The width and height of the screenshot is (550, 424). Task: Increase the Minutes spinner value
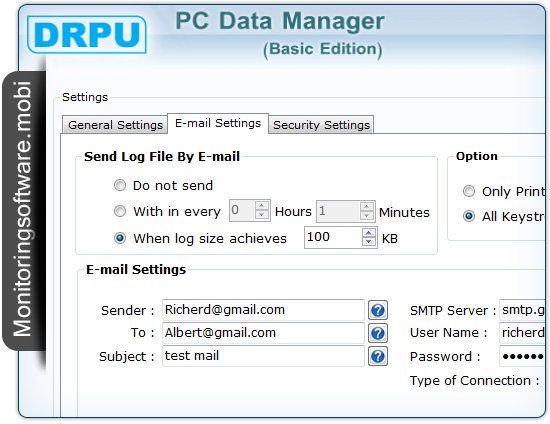point(367,206)
